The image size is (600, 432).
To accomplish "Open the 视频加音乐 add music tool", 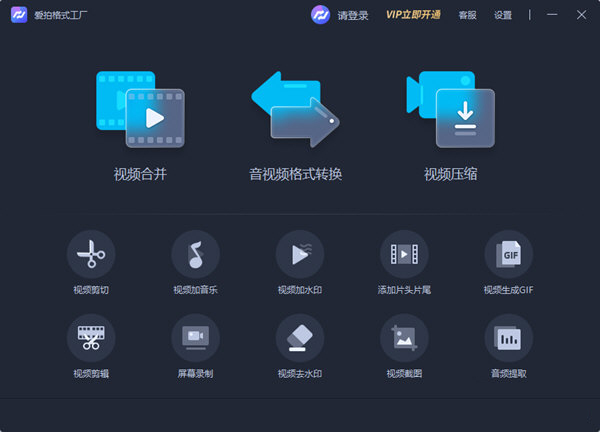I will [195, 254].
